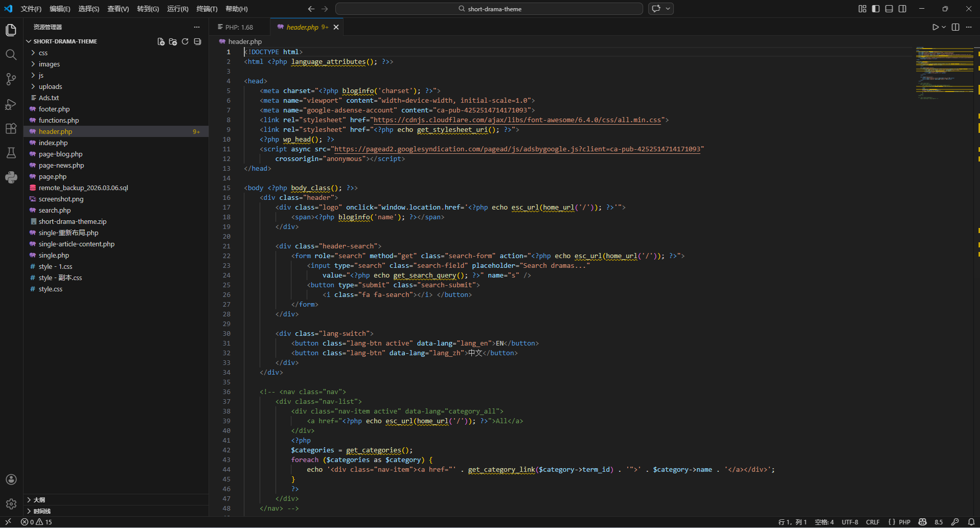Expand the css folder
The height and width of the screenshot is (528, 980).
pyautogui.click(x=43, y=53)
